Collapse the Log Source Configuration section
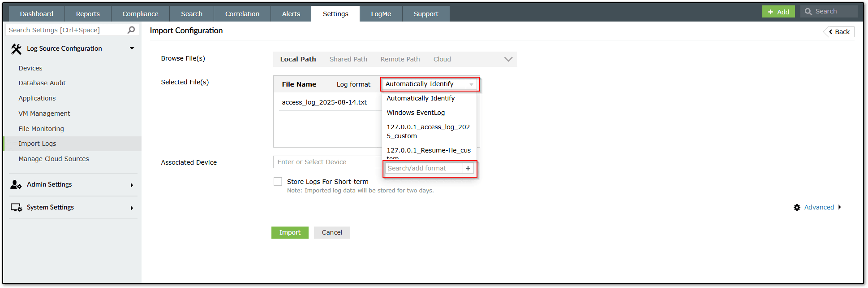 tap(132, 48)
